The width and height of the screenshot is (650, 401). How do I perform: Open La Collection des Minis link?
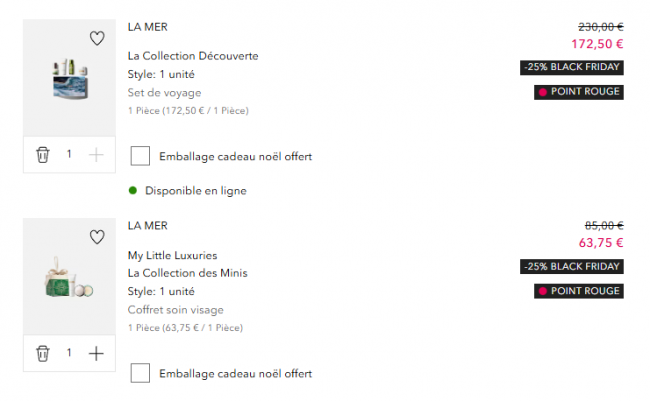coord(188,273)
